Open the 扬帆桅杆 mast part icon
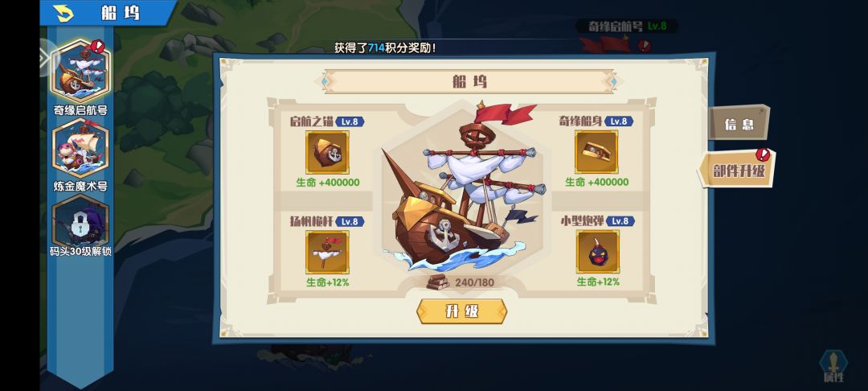Viewport: 868px width, 391px height. [x=327, y=252]
